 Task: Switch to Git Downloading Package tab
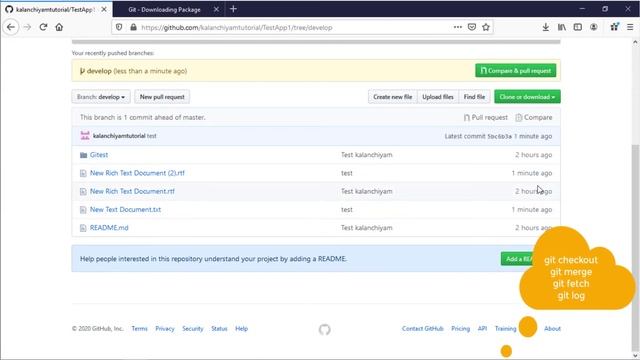164,9
